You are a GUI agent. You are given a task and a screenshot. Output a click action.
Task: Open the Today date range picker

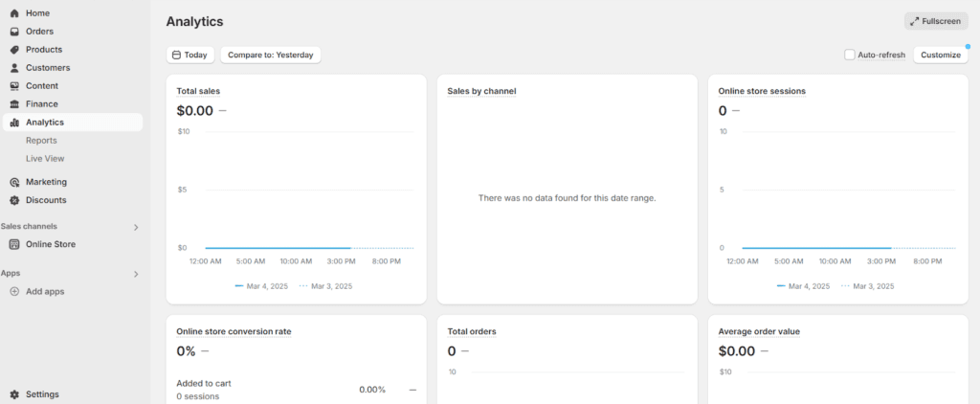click(190, 55)
